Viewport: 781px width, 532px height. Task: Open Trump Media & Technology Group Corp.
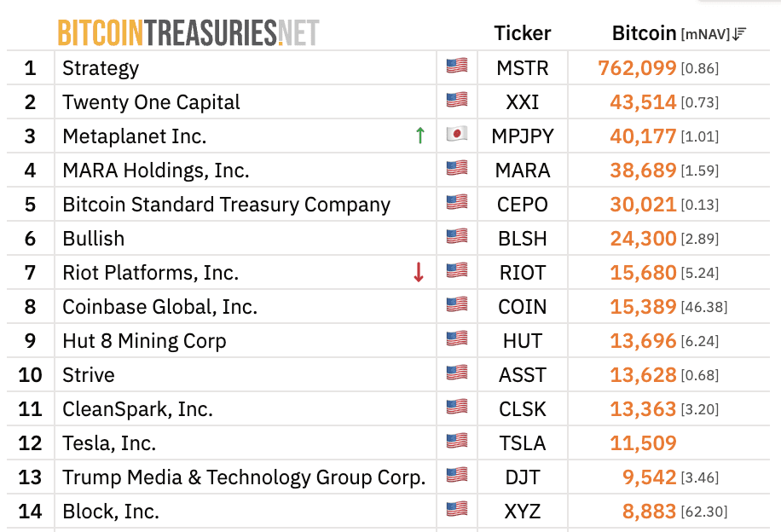(244, 477)
